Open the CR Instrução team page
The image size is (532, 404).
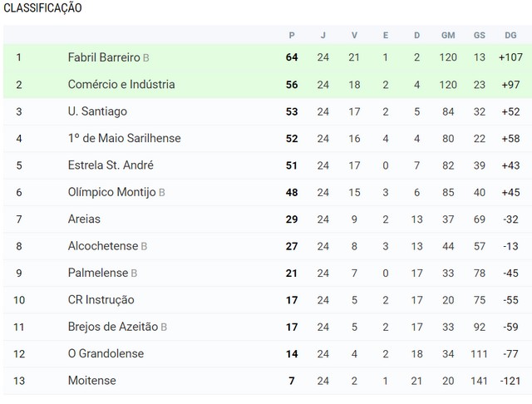pos(101,300)
